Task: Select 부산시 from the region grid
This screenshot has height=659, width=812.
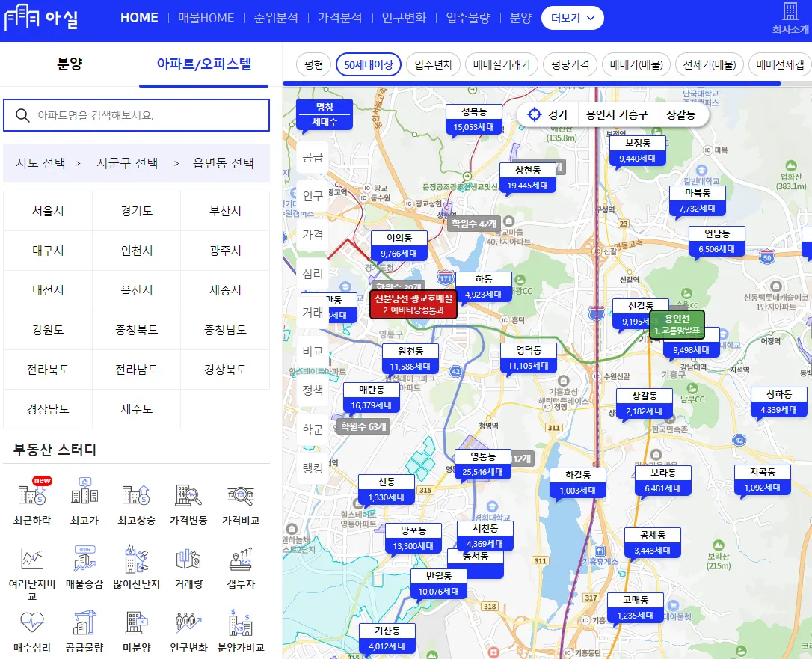Action: [x=225, y=211]
